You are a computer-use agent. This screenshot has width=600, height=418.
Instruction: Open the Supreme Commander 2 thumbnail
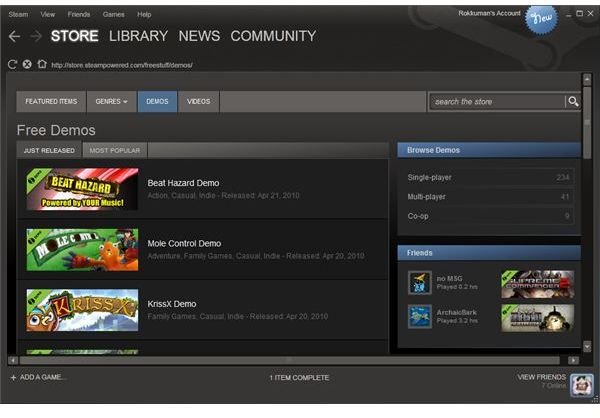coord(538,284)
